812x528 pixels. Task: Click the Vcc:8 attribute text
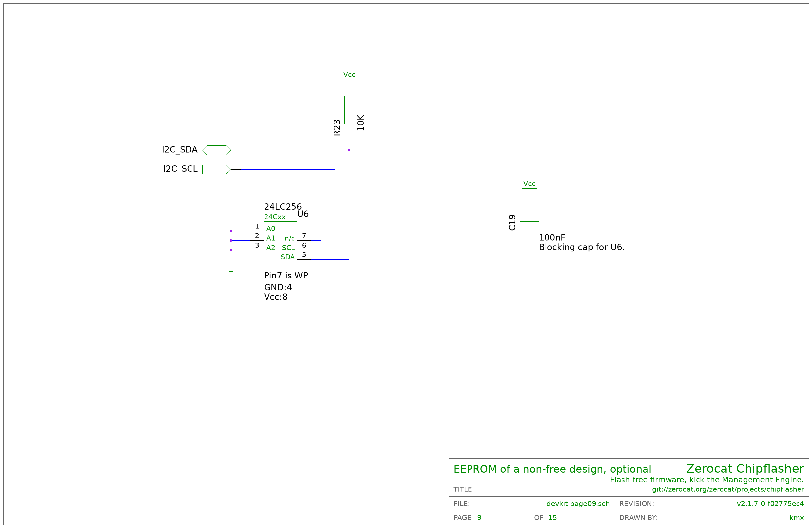click(276, 297)
